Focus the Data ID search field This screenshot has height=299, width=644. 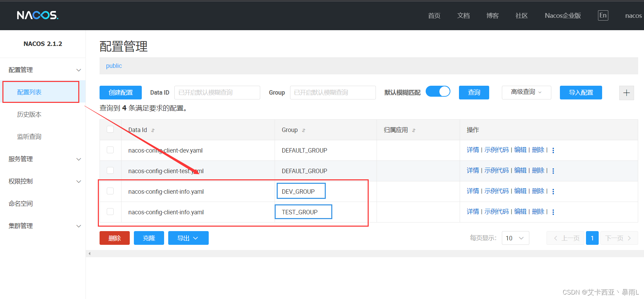[217, 93]
